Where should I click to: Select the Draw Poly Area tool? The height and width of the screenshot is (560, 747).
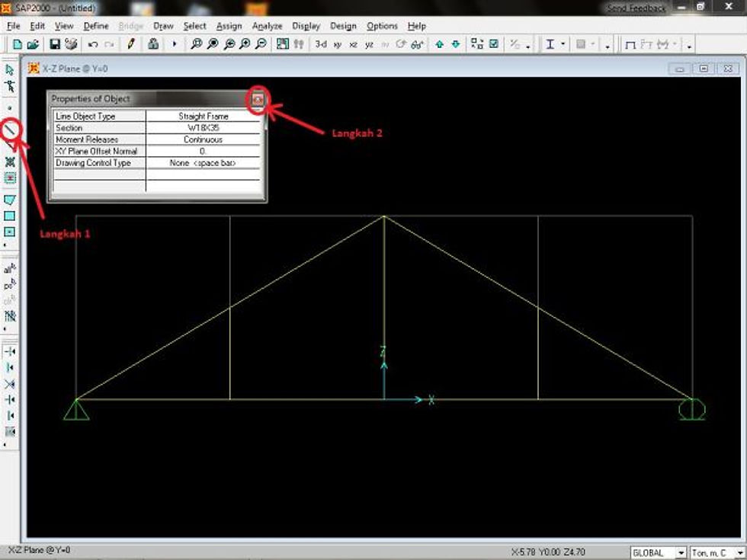[9, 200]
